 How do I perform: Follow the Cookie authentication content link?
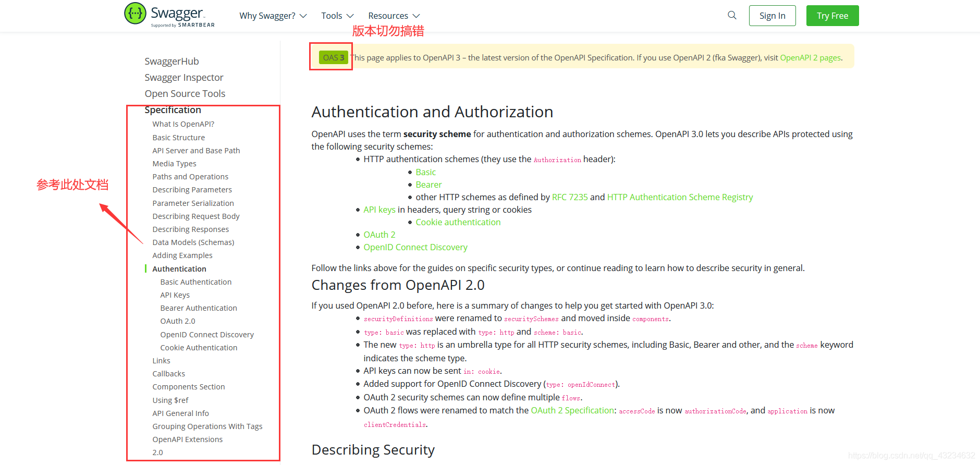tap(458, 222)
